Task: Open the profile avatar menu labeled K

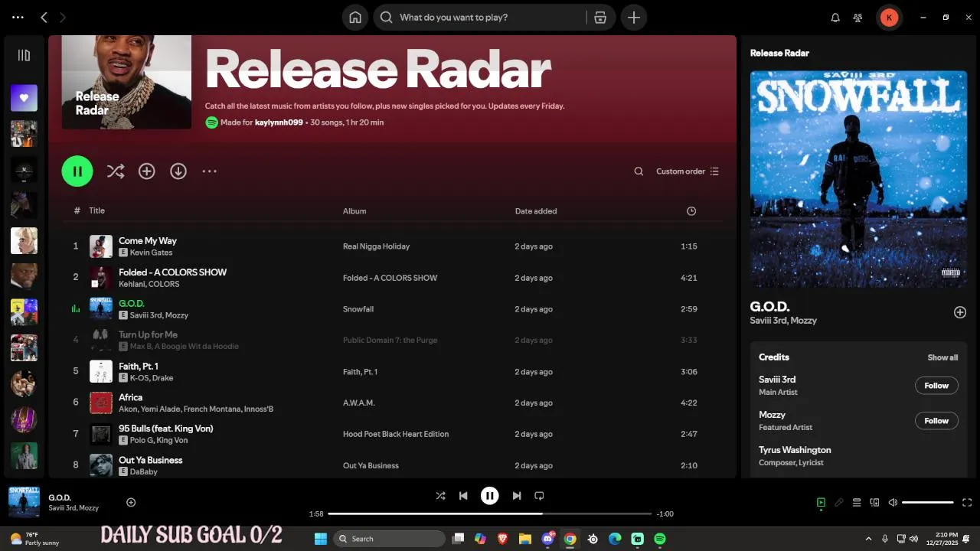Action: pos(889,18)
